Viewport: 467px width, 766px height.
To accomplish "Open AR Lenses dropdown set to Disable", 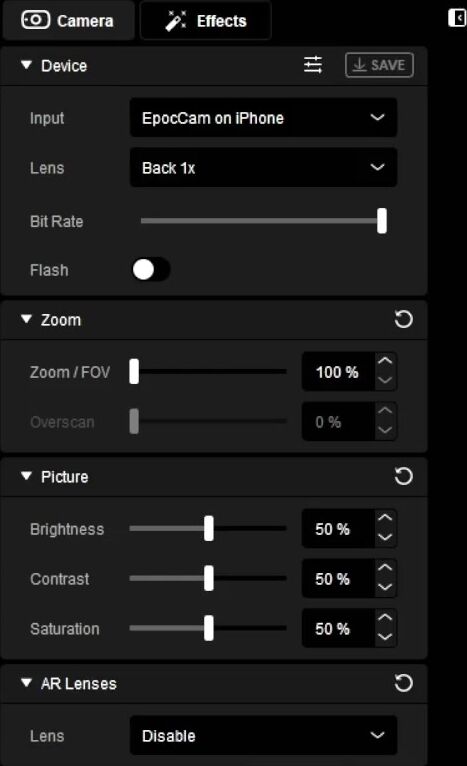I will (x=263, y=735).
